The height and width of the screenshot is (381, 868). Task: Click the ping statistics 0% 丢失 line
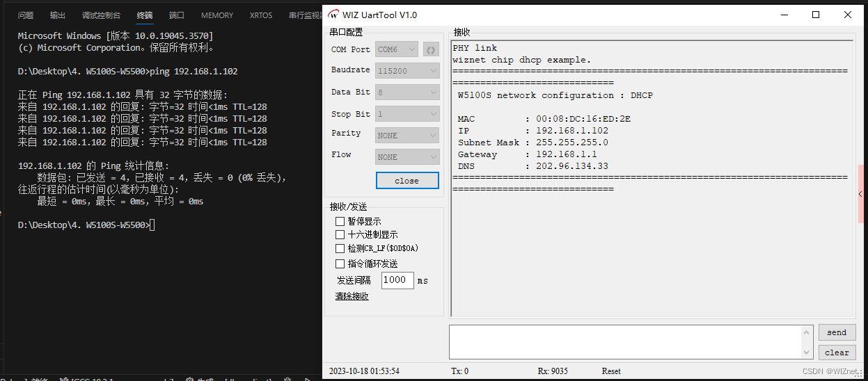(x=161, y=178)
